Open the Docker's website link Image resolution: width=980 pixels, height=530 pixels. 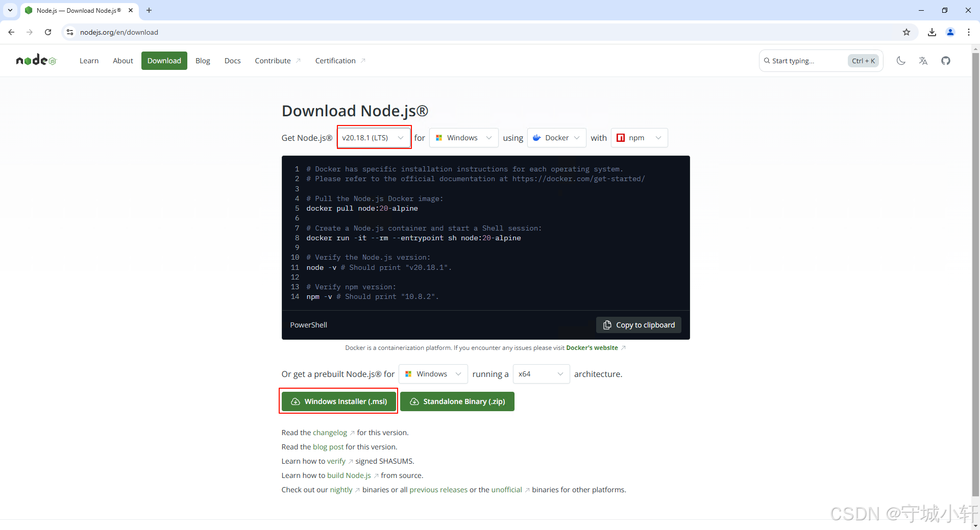tap(592, 348)
